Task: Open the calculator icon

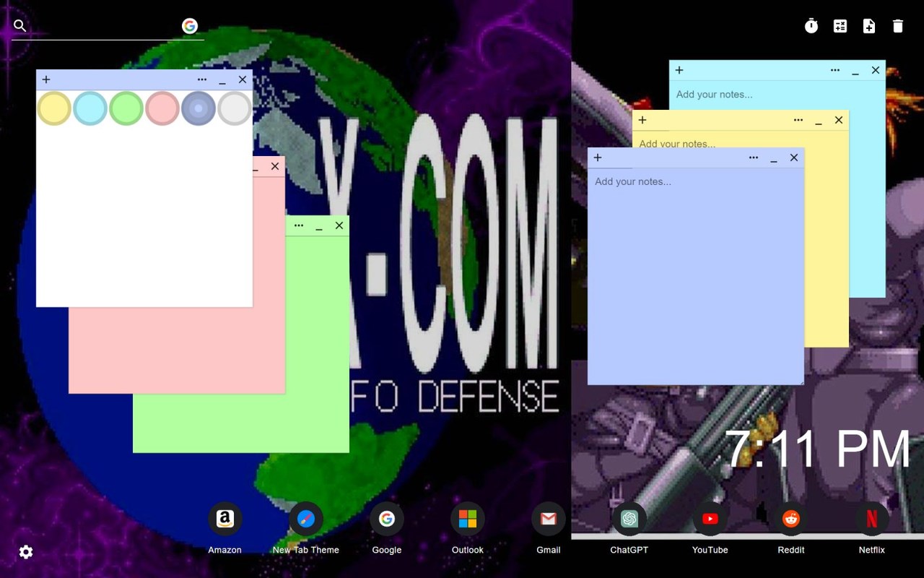Action: [x=840, y=26]
